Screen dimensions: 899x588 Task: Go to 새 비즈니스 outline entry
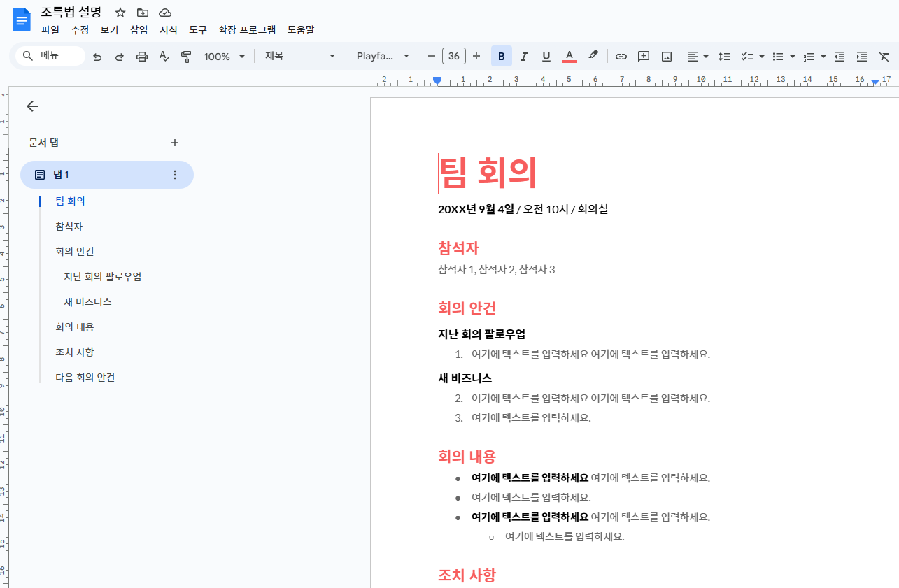coord(87,302)
